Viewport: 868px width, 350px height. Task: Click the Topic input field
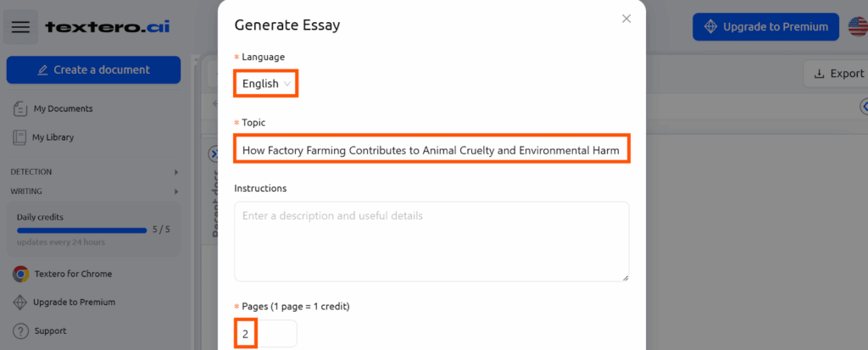tap(431, 148)
